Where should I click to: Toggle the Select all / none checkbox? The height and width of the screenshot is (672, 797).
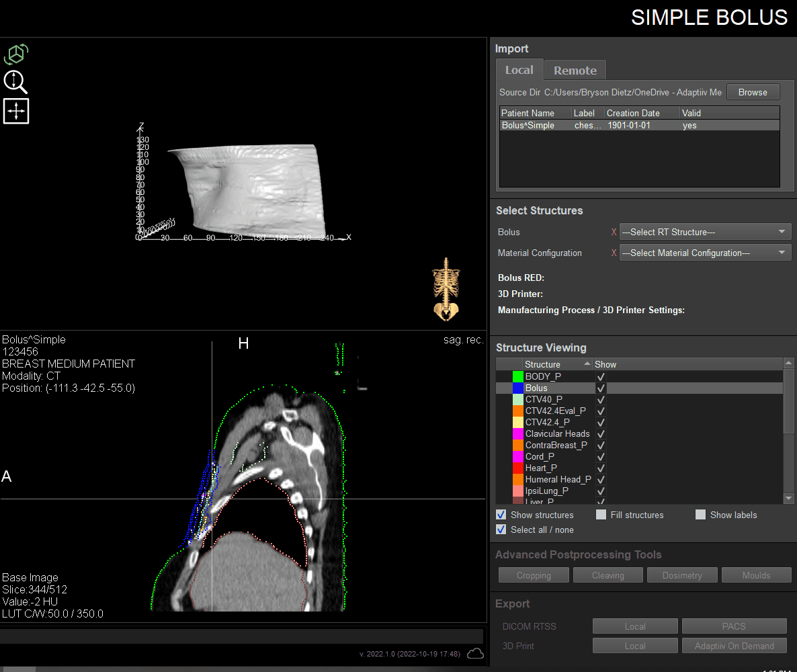501,529
